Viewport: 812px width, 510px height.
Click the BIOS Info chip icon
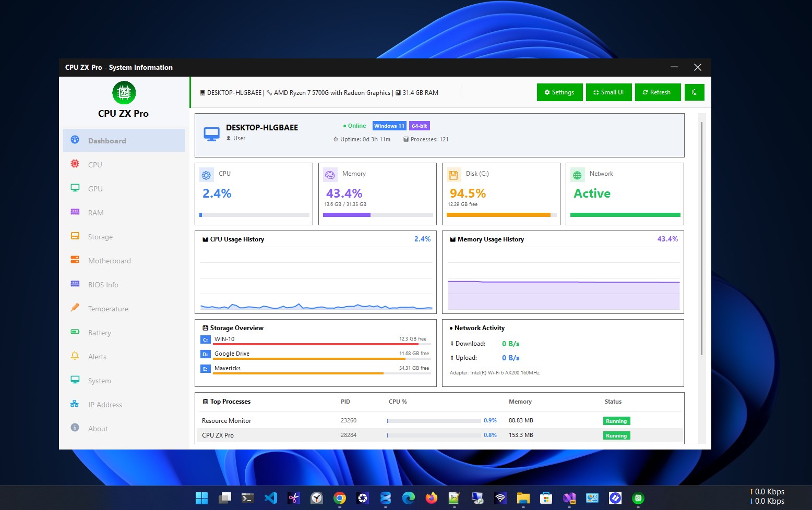pos(75,284)
